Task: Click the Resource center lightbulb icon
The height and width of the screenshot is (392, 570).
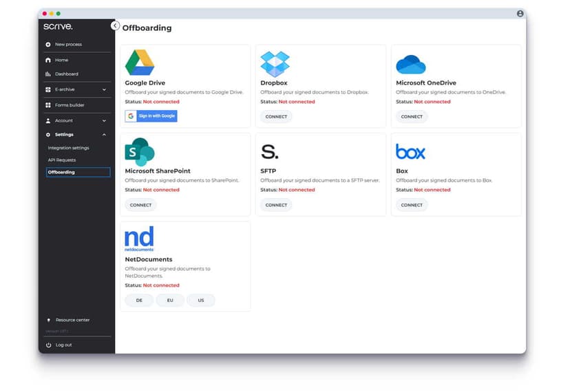Action: click(49, 320)
